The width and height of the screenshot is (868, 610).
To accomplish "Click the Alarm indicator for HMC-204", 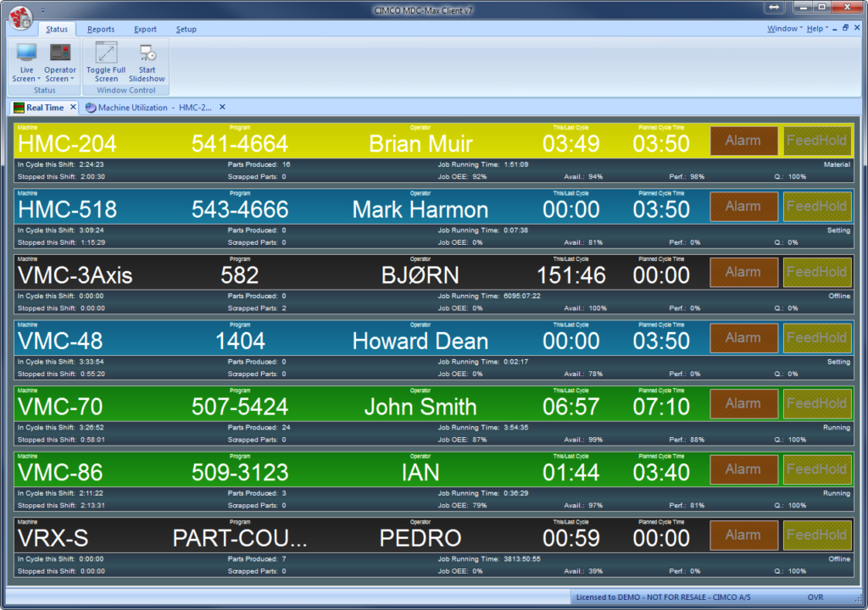I will click(x=743, y=141).
